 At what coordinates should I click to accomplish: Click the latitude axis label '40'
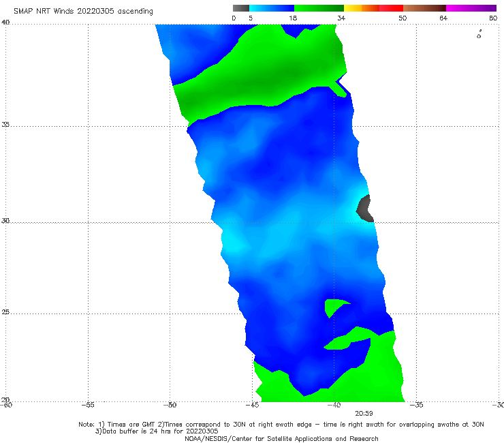click(x=5, y=22)
